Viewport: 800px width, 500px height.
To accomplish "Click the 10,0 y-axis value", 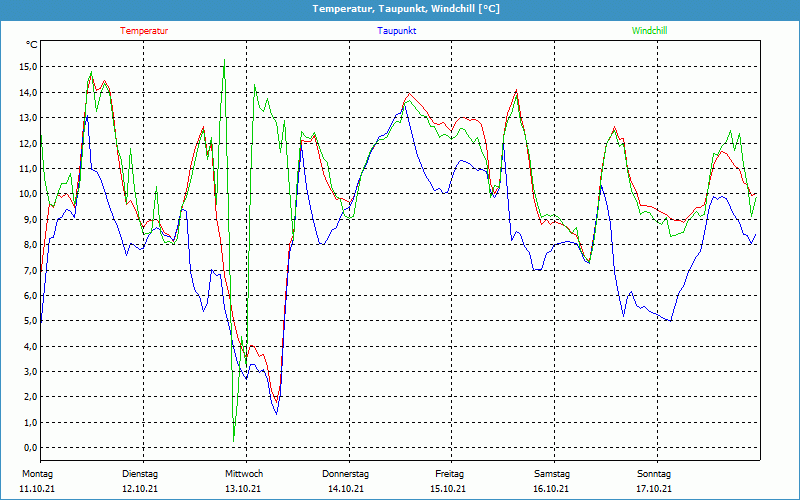I will [29, 194].
